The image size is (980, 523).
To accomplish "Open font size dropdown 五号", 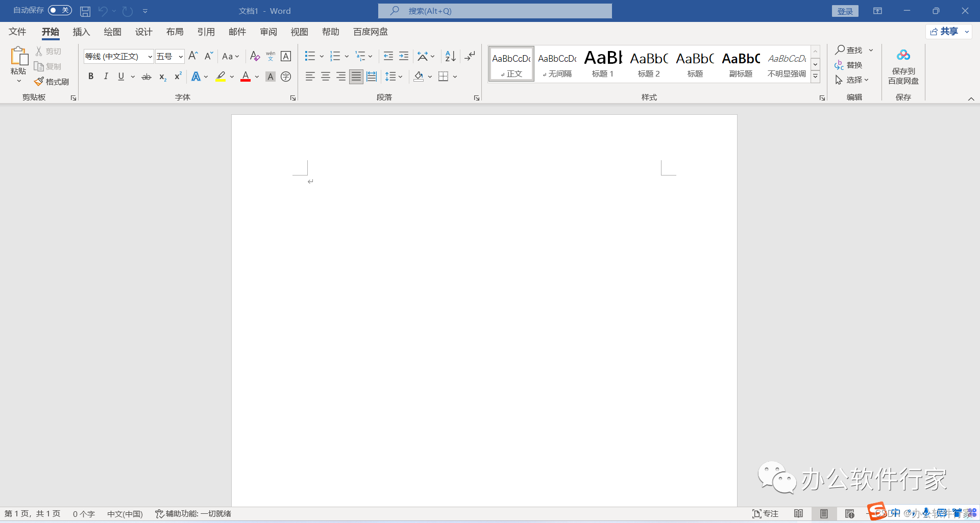I will click(x=181, y=57).
